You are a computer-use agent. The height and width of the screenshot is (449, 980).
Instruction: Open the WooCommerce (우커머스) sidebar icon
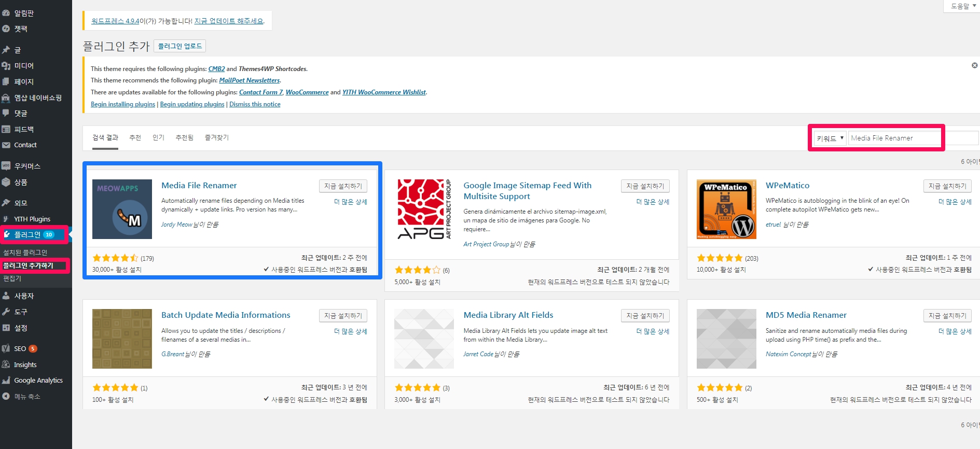pyautogui.click(x=6, y=166)
